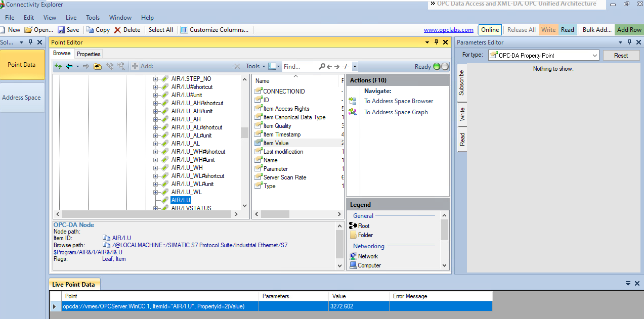Select the Address Space sidebar panel
This screenshot has width=644, height=319.
pyautogui.click(x=22, y=98)
